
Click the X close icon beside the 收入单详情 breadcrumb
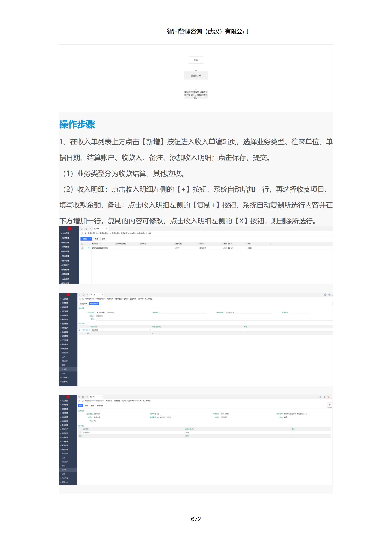(79, 401)
